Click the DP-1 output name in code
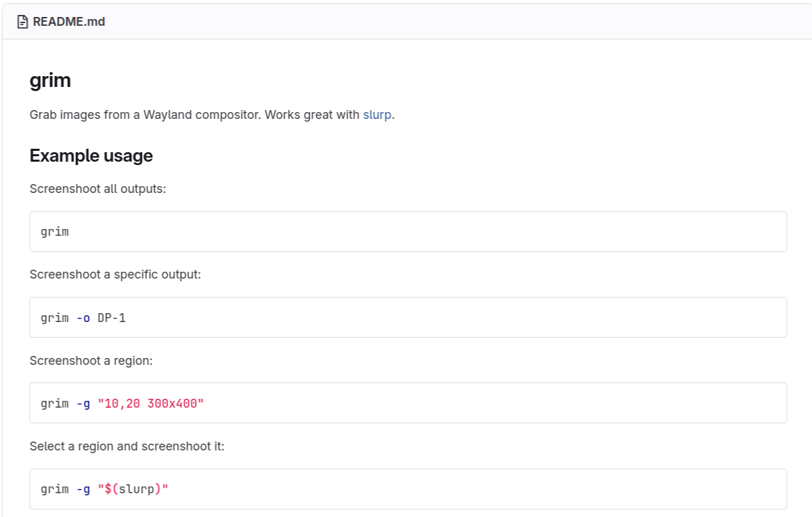This screenshot has width=812, height=517. pos(111,317)
